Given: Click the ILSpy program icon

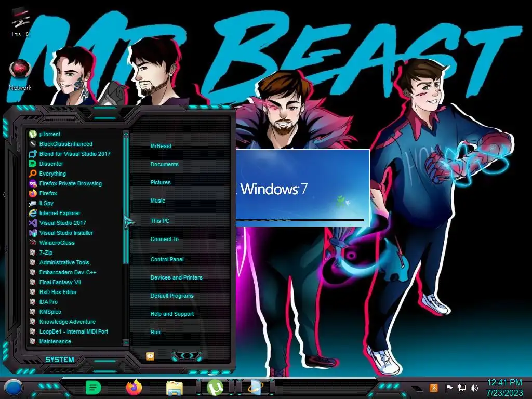Looking at the screenshot, I should [33, 203].
